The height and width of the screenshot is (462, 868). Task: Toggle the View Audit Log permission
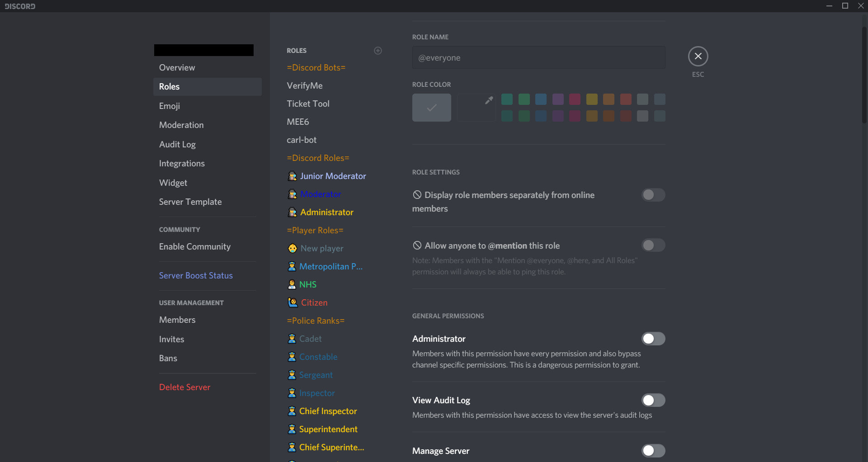pyautogui.click(x=653, y=401)
